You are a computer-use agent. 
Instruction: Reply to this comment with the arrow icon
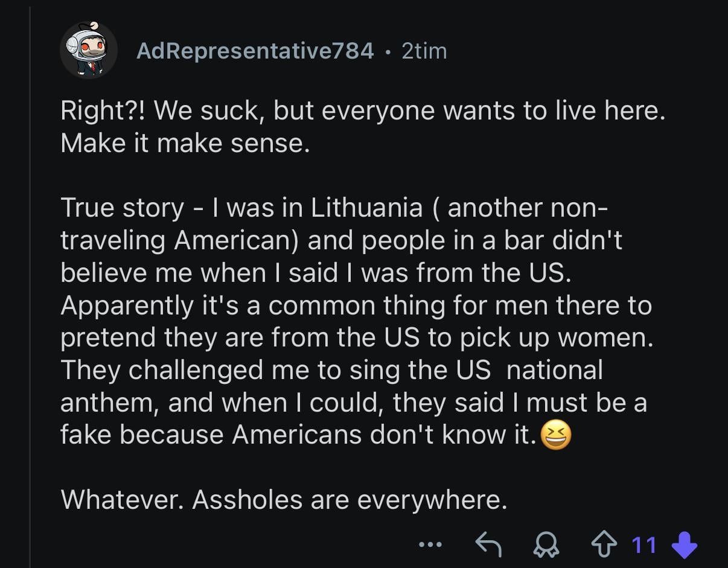click(488, 545)
